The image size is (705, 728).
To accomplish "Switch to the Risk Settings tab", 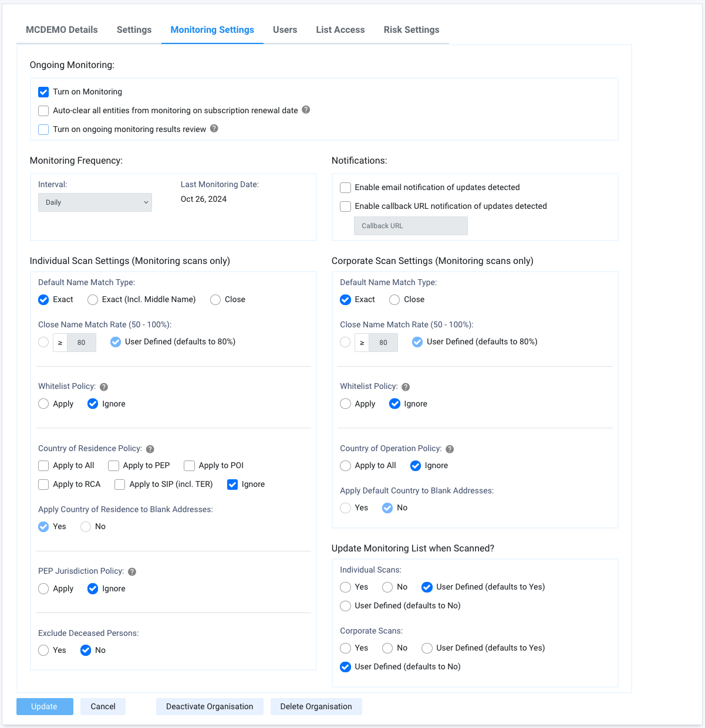I will (411, 30).
